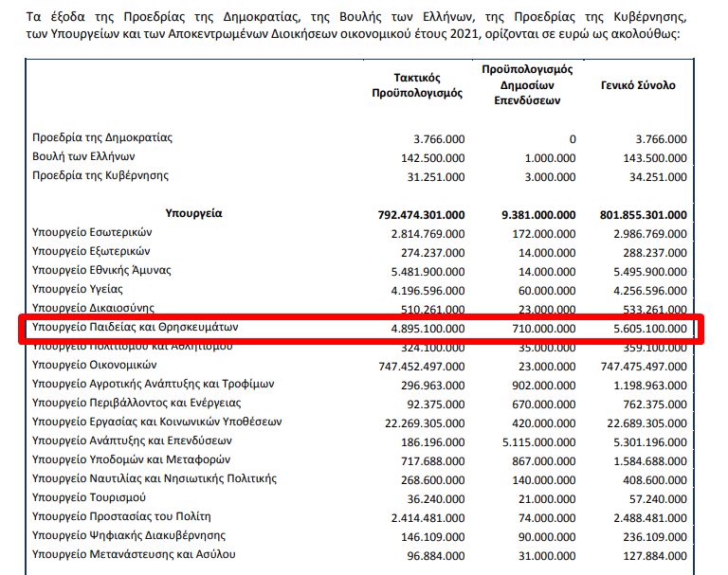Click the 'Προϋπολογισμός Δημοσίων Επενδύσεων' column header
The height and width of the screenshot is (575, 728).
527,84
